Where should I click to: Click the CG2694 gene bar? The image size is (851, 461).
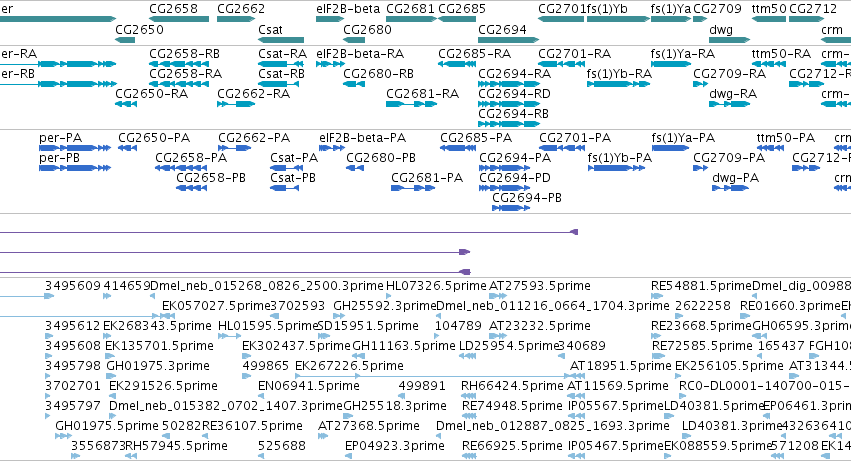click(x=509, y=40)
